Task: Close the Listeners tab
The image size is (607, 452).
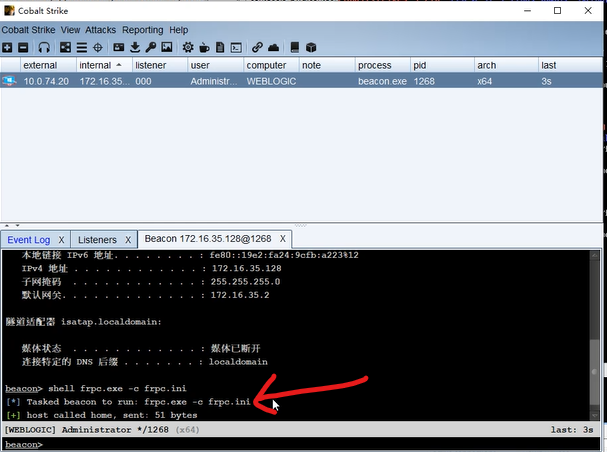Action: [x=128, y=240]
